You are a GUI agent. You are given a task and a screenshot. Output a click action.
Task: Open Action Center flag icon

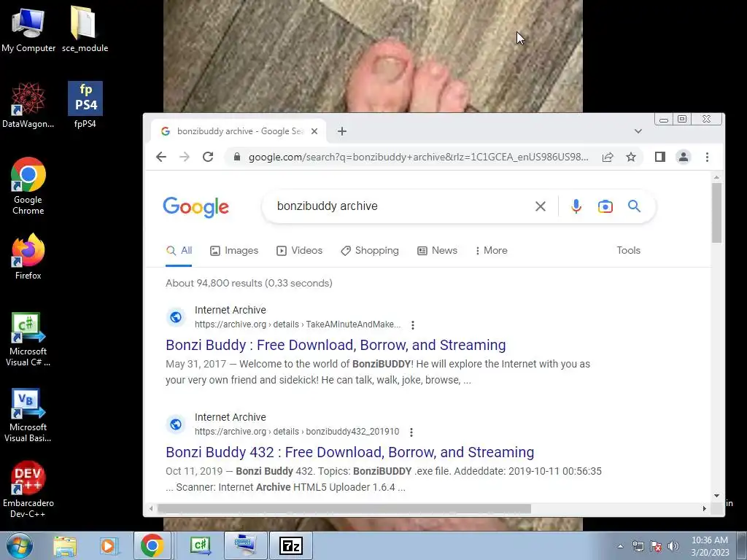(656, 546)
